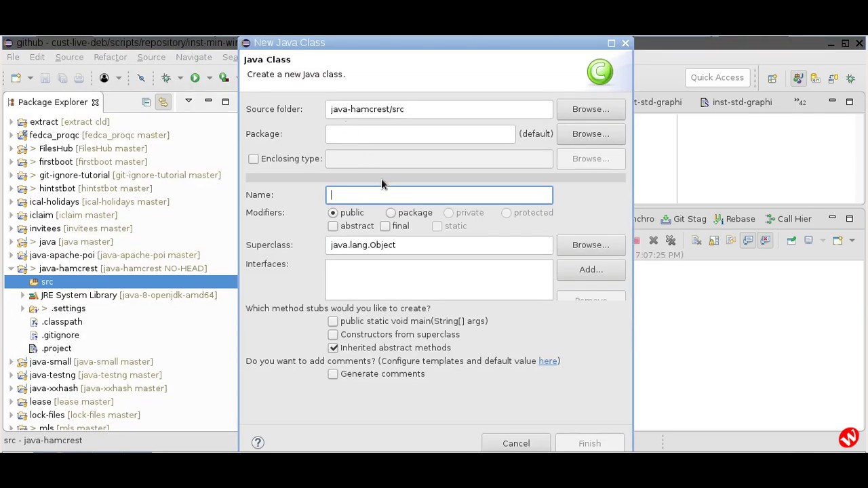The image size is (868, 488).
Task: Click the 'here' templates link
Action: click(x=548, y=361)
